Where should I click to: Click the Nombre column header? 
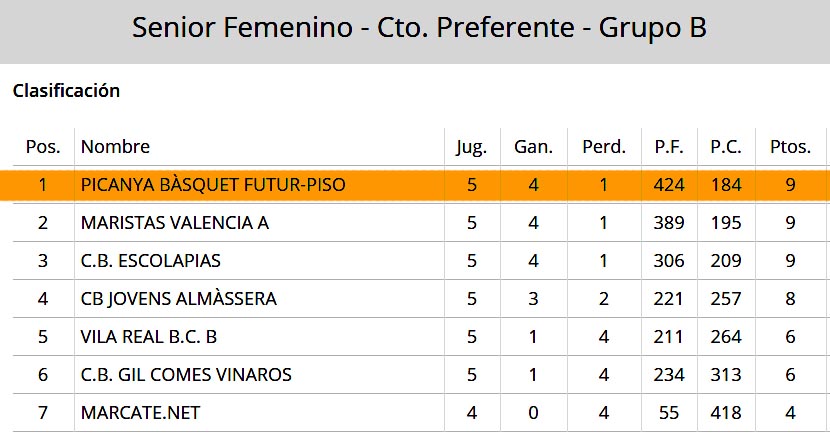[115, 147]
